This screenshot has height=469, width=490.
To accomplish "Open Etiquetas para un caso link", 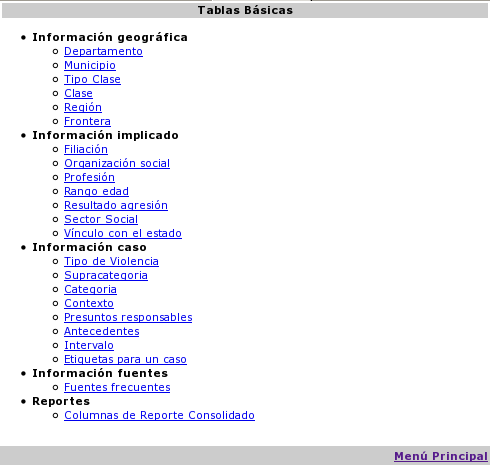I will pos(125,359).
